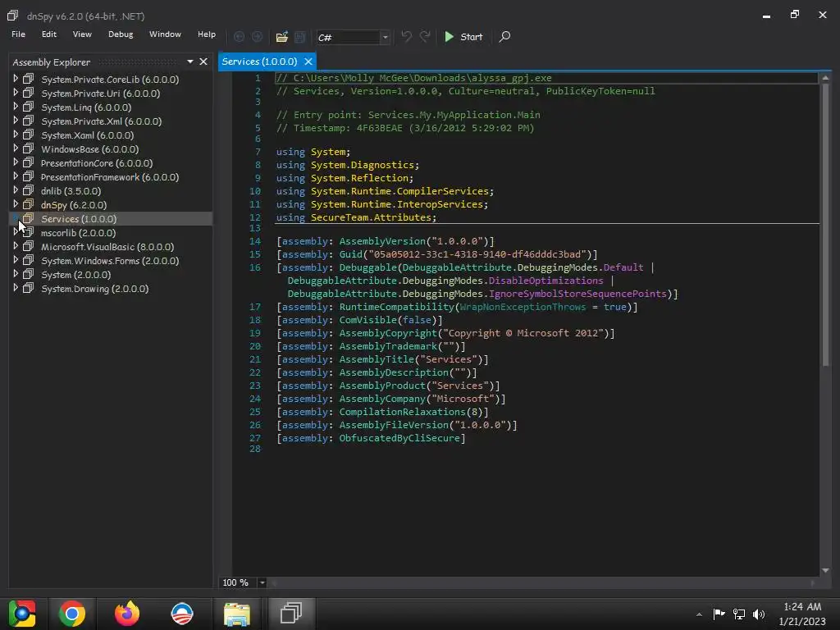Close the Services (1.0.0.0) tab
840x630 pixels.
tap(308, 62)
